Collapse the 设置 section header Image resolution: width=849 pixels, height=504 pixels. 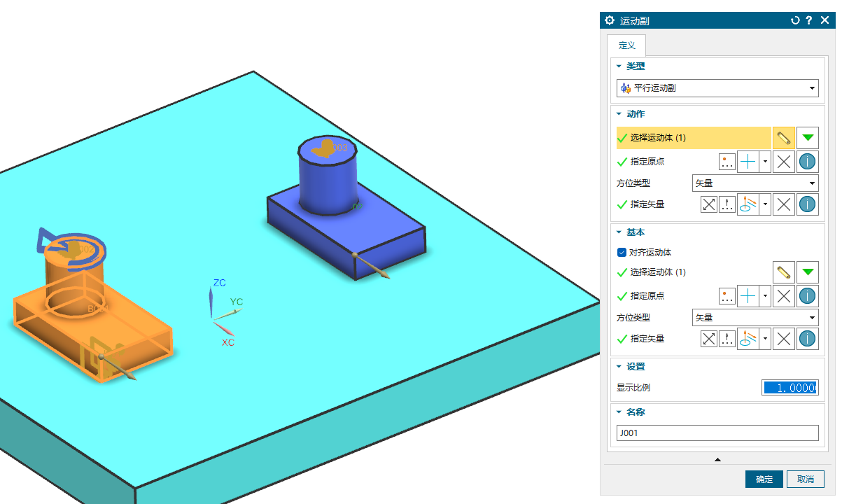(x=636, y=367)
